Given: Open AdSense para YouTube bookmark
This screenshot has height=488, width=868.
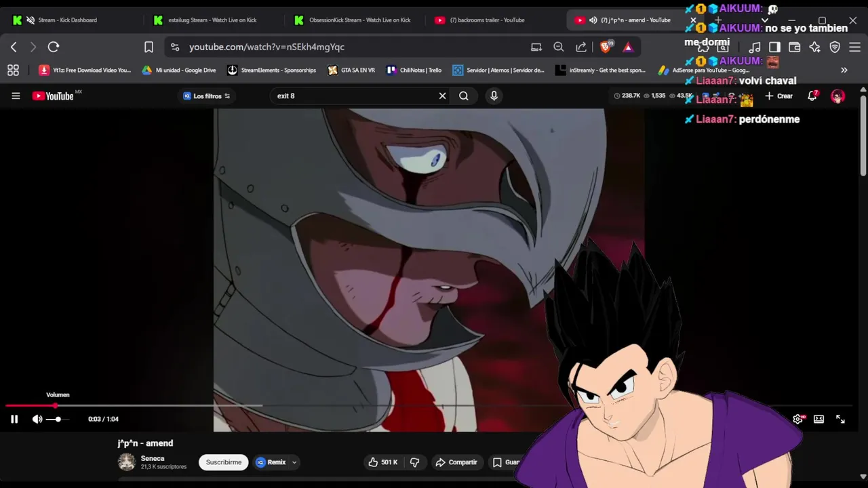Looking at the screenshot, I should click(704, 70).
